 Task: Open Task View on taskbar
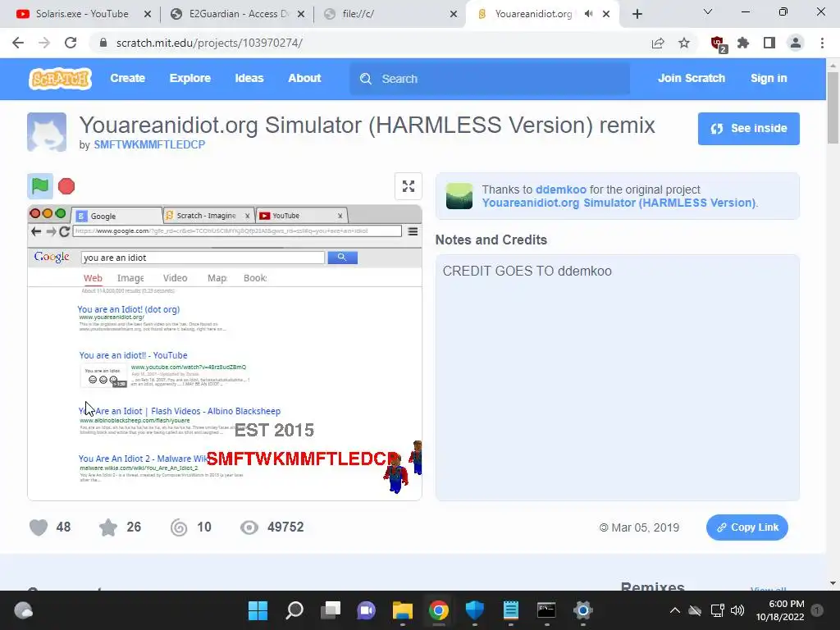[x=331, y=610]
